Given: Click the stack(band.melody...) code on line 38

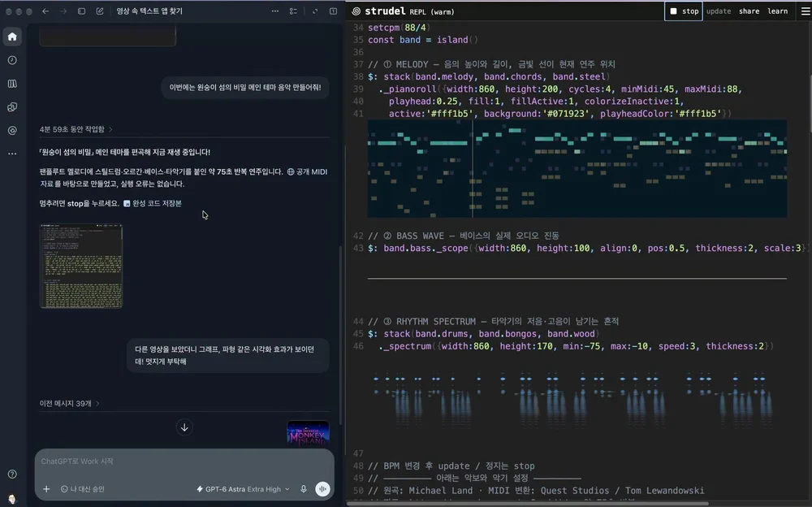Looking at the screenshot, I should [489, 76].
